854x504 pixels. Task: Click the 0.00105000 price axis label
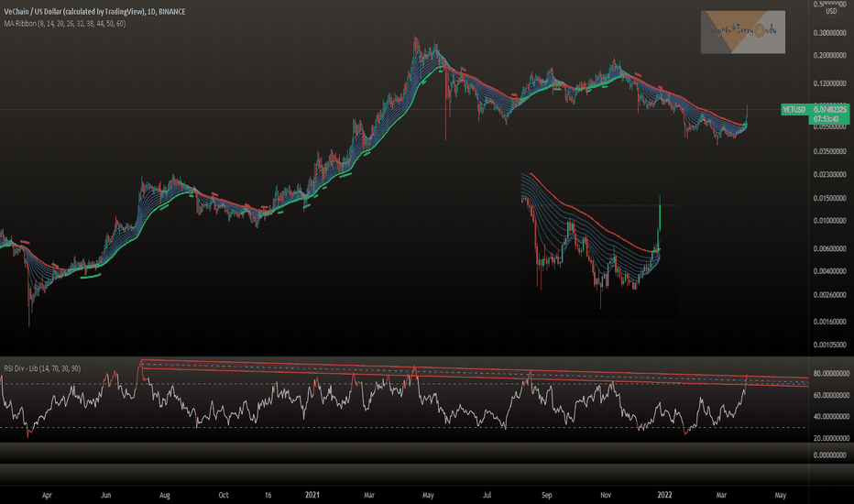[x=830, y=345]
